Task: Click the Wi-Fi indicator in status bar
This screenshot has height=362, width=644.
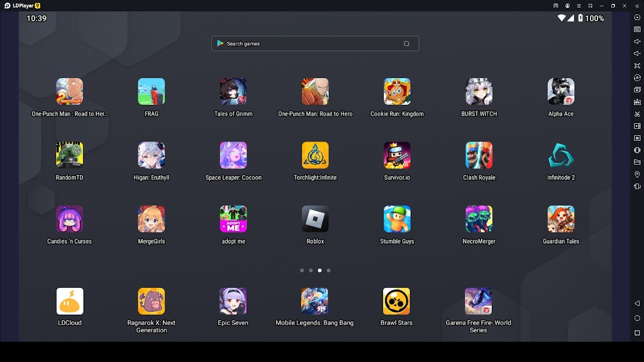Action: coord(562,18)
